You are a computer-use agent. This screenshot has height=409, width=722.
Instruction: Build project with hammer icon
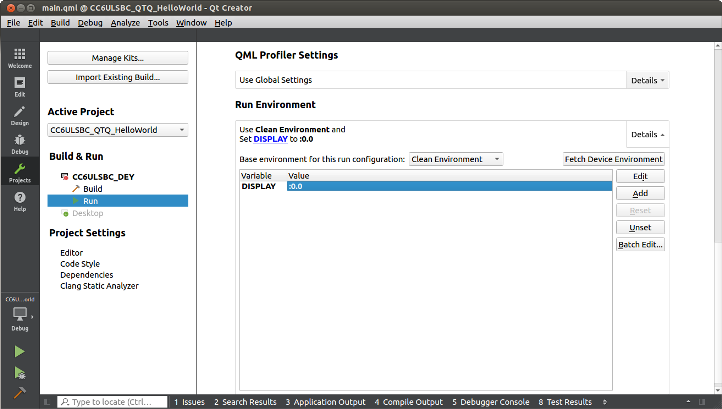click(19, 392)
